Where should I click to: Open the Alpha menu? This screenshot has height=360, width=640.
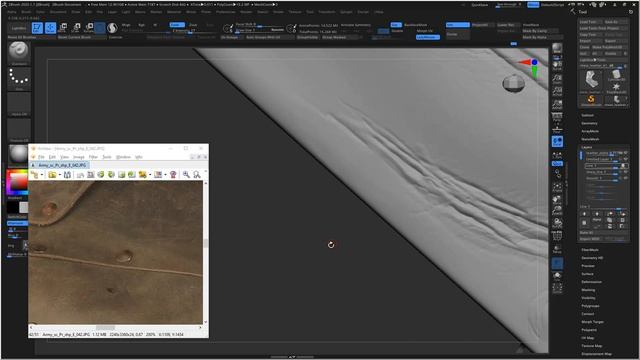coord(12,12)
